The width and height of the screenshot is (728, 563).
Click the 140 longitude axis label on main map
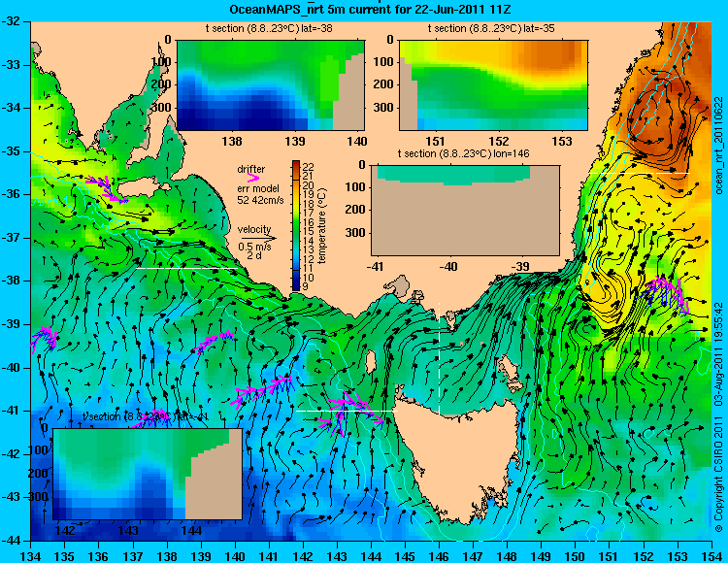click(x=235, y=556)
